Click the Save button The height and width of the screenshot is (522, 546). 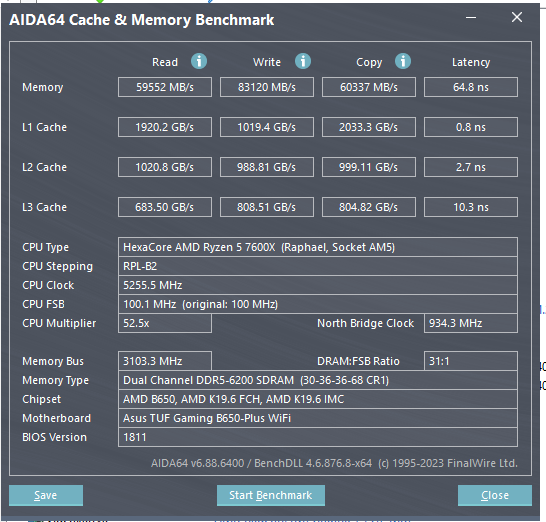[46, 495]
